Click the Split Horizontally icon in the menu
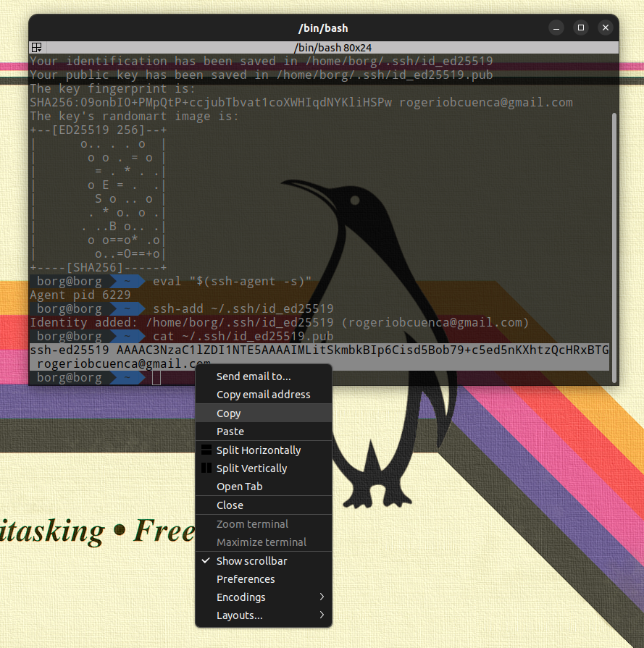The image size is (644, 648). [x=206, y=450]
